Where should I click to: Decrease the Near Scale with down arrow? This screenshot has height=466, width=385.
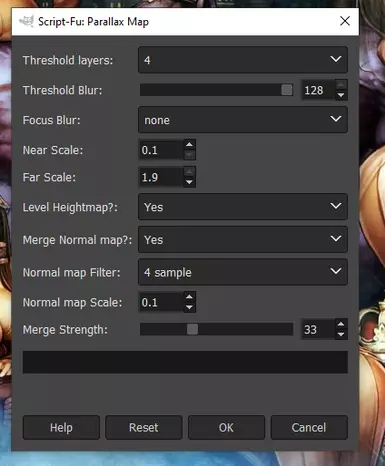pyautogui.click(x=189, y=155)
